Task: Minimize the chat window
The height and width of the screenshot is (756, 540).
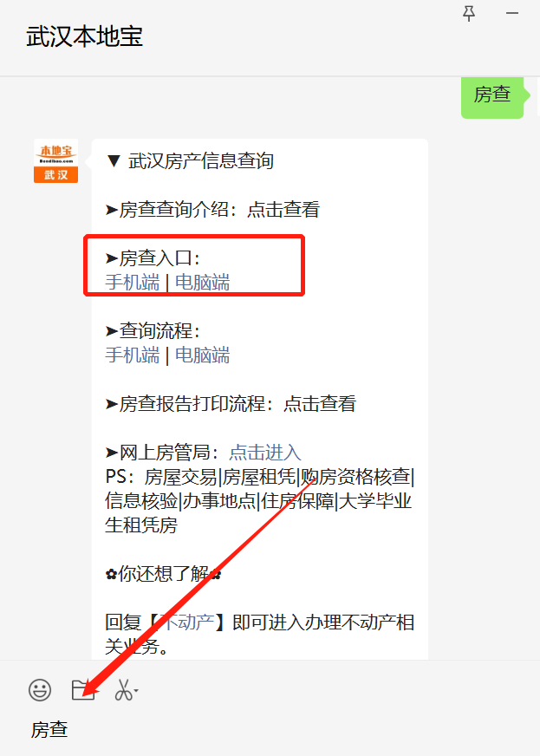Action: [x=512, y=14]
